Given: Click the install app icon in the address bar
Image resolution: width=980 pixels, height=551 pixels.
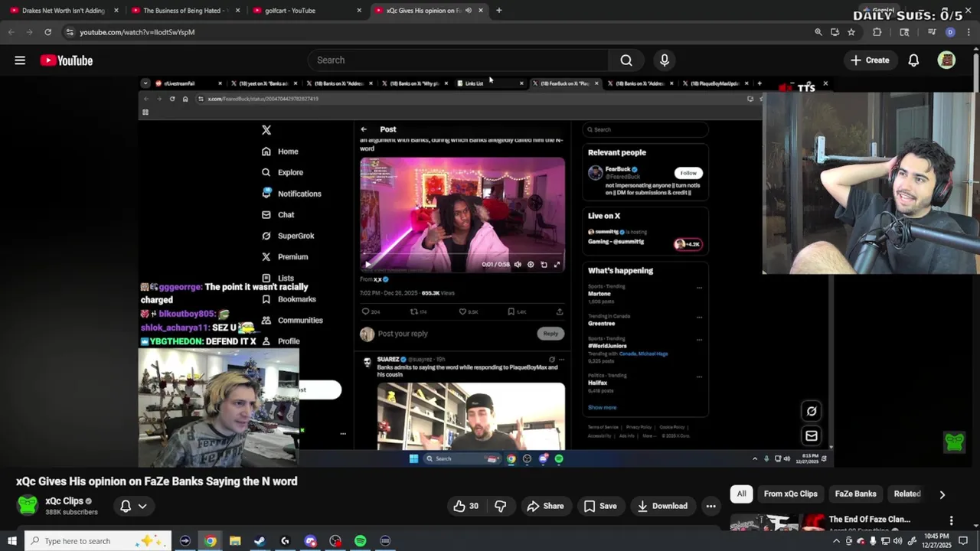Looking at the screenshot, I should 835,32.
